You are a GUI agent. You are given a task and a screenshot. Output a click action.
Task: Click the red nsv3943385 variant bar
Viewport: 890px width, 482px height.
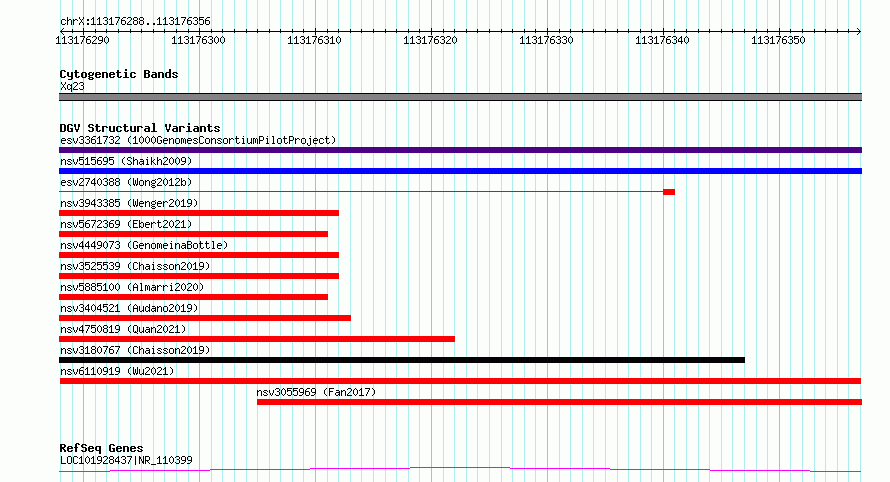199,213
